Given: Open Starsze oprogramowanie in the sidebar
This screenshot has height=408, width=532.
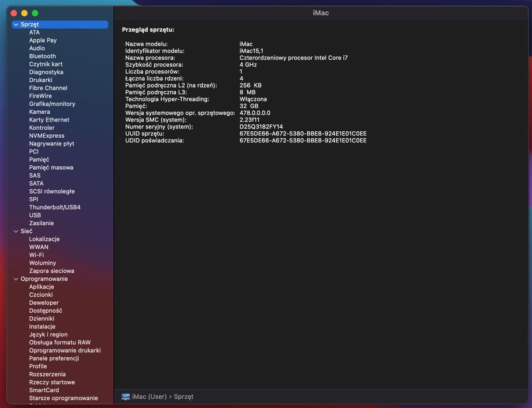Looking at the screenshot, I should pyautogui.click(x=64, y=398).
